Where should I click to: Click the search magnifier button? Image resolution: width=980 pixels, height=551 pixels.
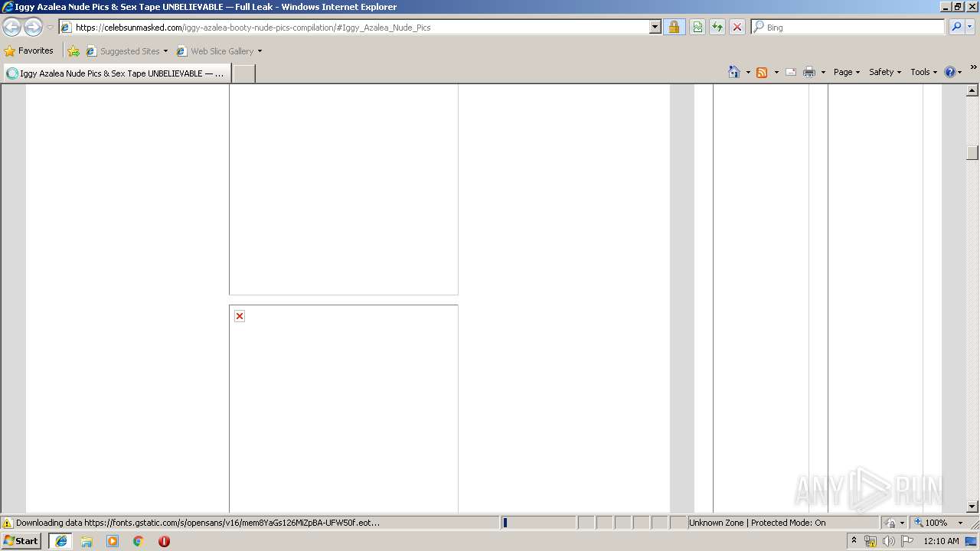pos(956,28)
